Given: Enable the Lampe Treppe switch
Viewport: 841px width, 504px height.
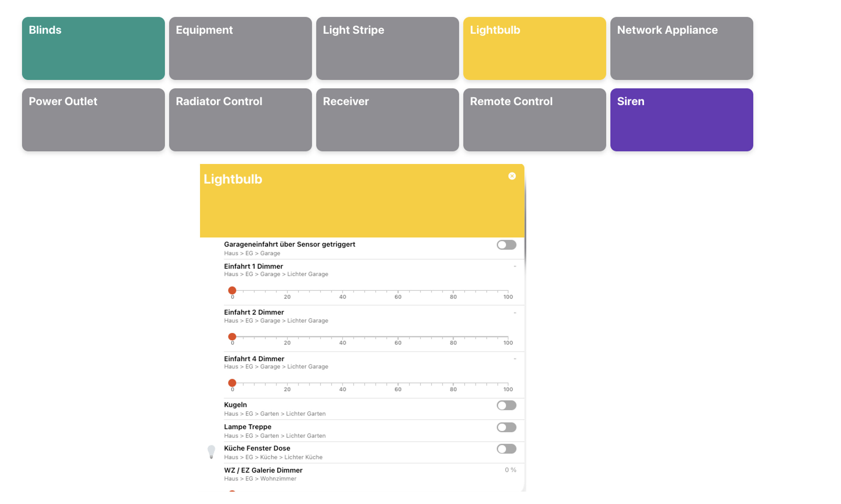Looking at the screenshot, I should click(506, 427).
